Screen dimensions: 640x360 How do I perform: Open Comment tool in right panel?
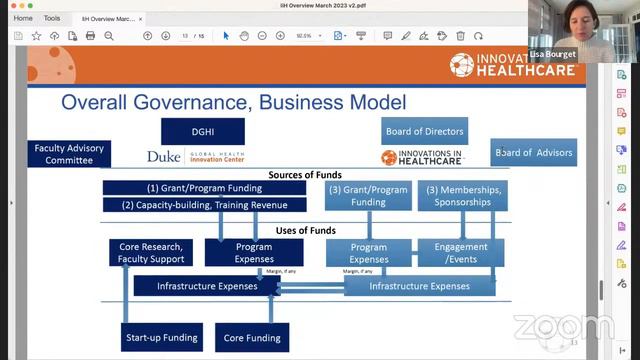[x=621, y=131]
